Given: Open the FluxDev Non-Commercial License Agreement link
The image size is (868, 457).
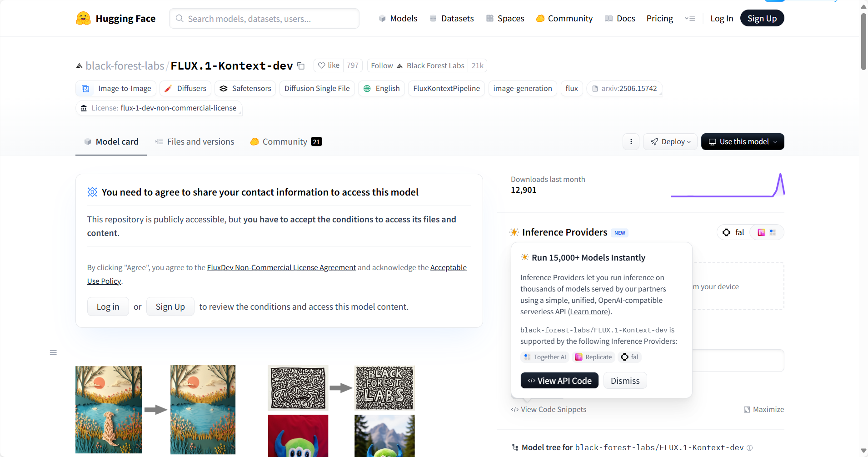Looking at the screenshot, I should pyautogui.click(x=281, y=268).
